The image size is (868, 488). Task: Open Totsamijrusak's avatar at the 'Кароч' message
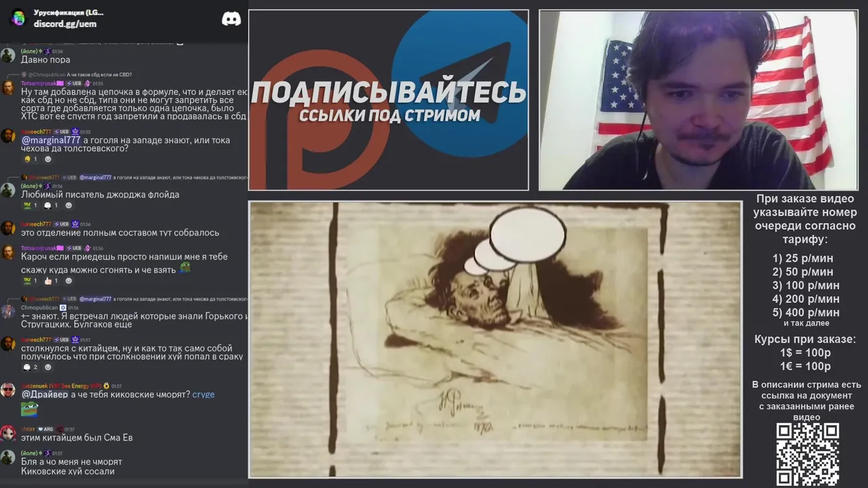[8, 253]
